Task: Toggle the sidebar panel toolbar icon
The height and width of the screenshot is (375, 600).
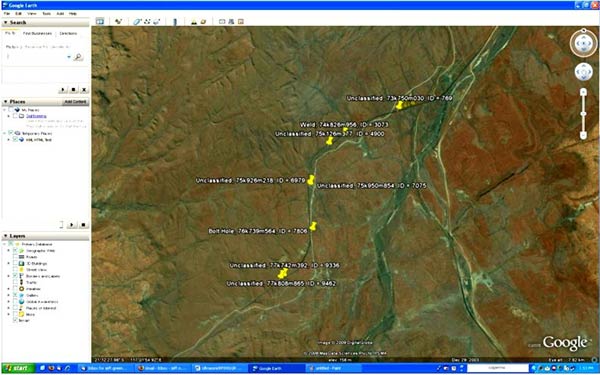Action: coord(100,21)
